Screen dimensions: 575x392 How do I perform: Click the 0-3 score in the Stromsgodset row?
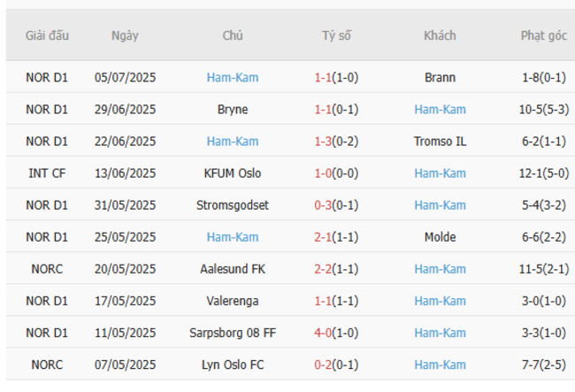[x=324, y=205]
